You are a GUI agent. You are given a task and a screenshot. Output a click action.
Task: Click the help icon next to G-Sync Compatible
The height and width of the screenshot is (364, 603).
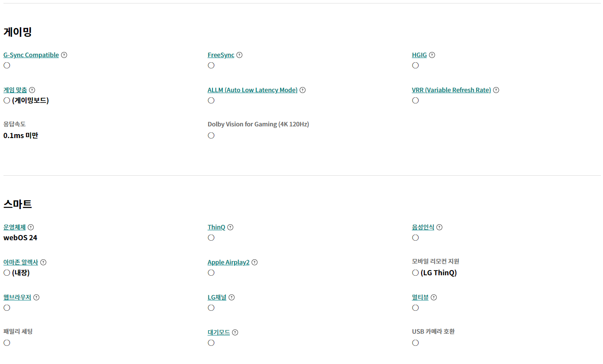[64, 55]
